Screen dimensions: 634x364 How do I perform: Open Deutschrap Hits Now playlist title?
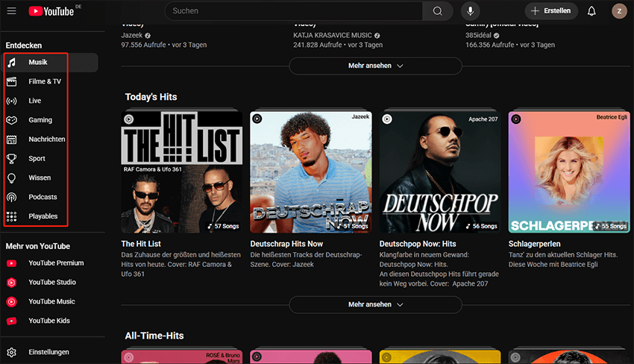click(286, 244)
